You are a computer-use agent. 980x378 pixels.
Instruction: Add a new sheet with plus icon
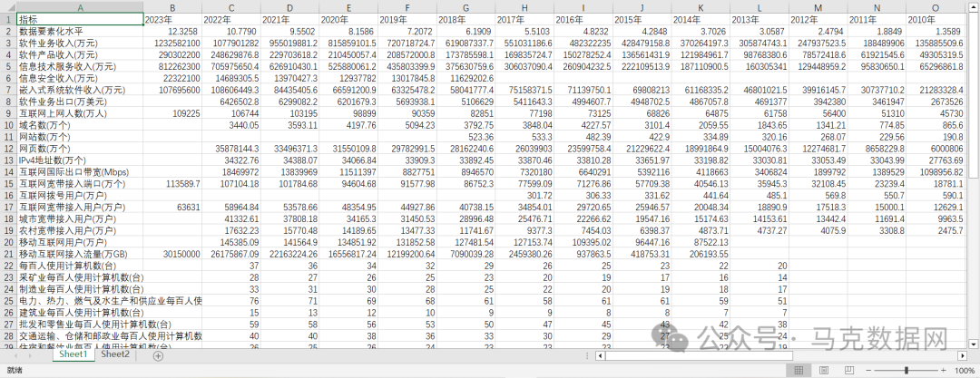(x=158, y=355)
